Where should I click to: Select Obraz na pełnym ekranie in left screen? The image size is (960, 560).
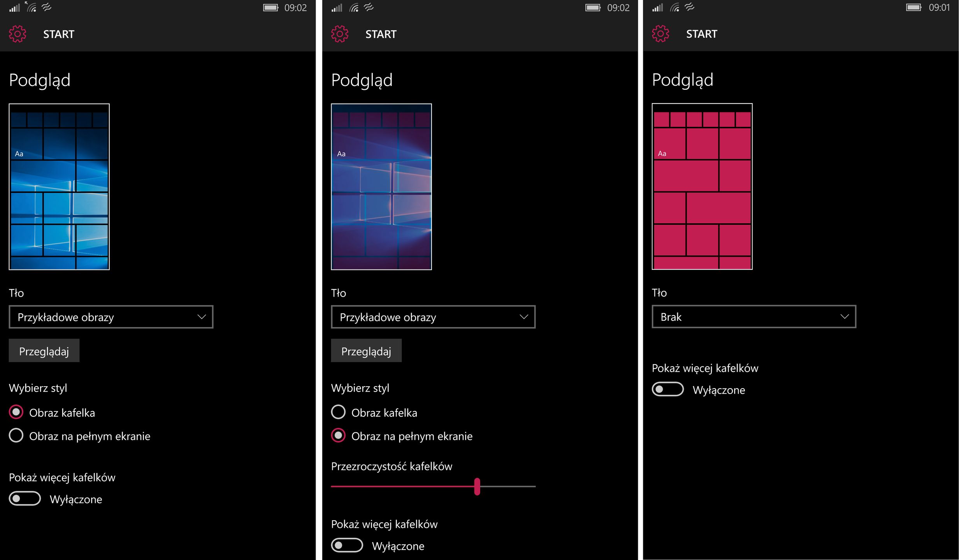(16, 436)
